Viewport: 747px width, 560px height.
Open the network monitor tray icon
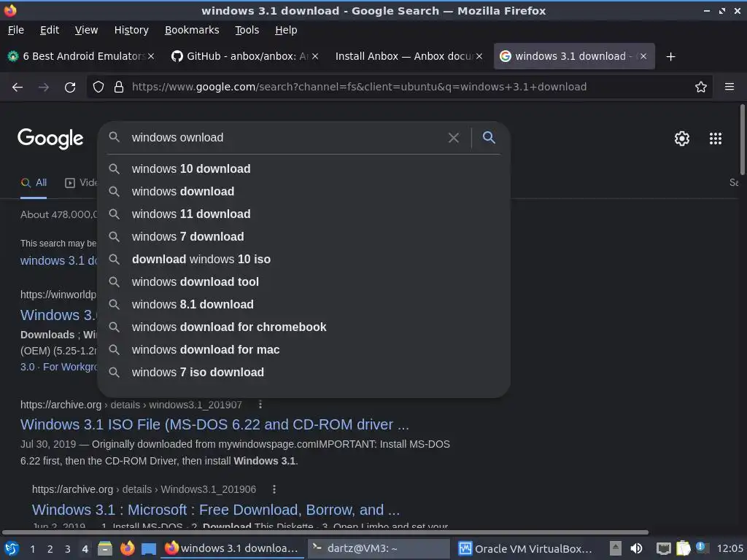pos(663,549)
